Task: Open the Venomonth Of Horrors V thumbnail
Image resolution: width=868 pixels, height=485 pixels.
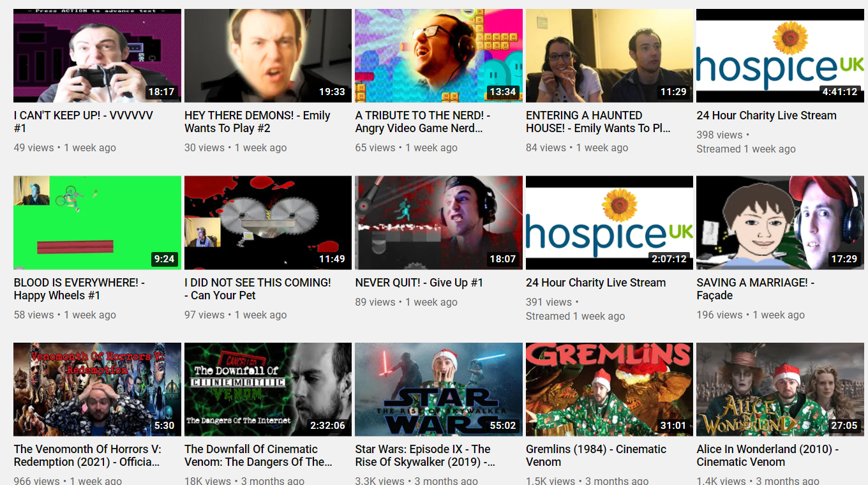Action: (97, 389)
